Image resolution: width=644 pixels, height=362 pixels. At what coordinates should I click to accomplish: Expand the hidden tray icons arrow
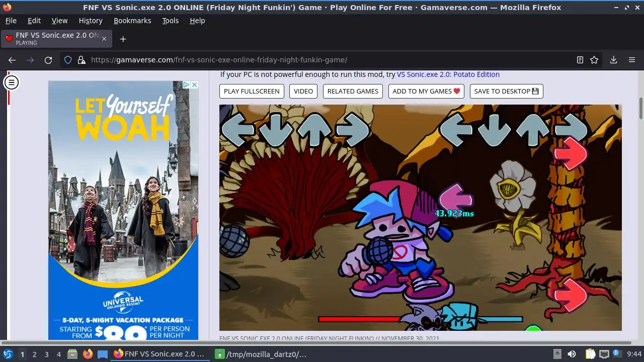pyautogui.click(x=557, y=354)
